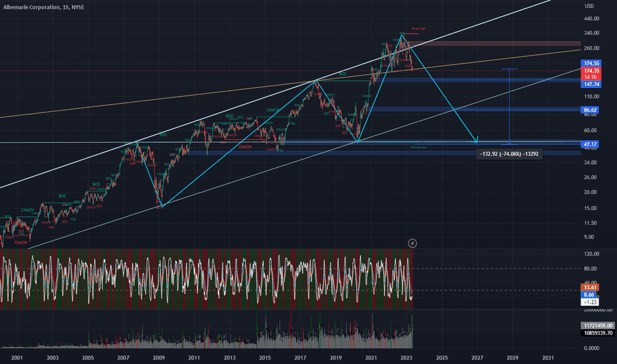Select the blue 174.55 price tag

(591, 64)
